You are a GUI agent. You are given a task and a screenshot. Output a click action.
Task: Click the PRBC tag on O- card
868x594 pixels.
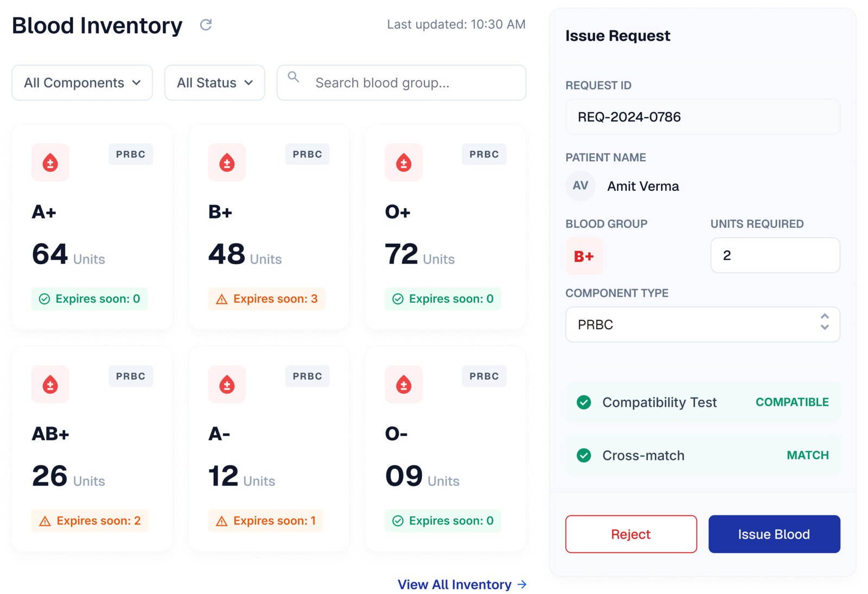[484, 376]
